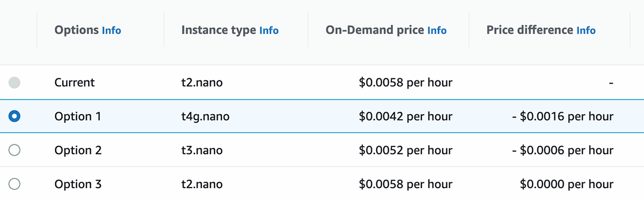Click the - $0.0016 per hour difference

(x=562, y=116)
